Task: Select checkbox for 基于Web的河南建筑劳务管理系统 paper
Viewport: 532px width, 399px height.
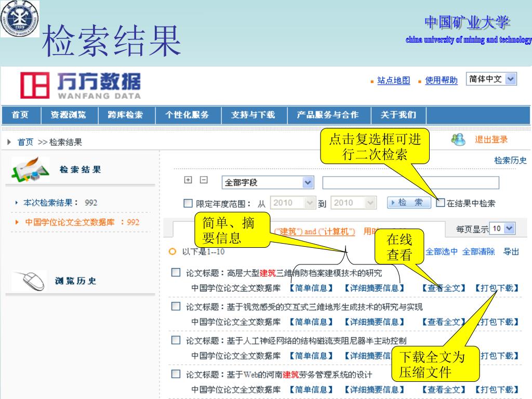Action: (x=176, y=374)
